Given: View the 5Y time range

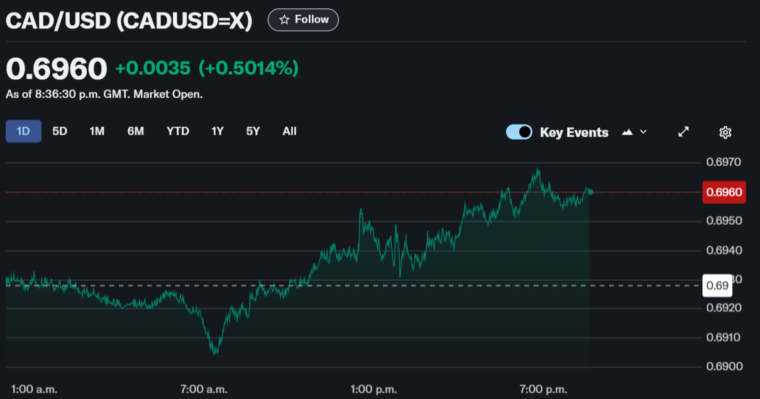Looking at the screenshot, I should pyautogui.click(x=253, y=131).
